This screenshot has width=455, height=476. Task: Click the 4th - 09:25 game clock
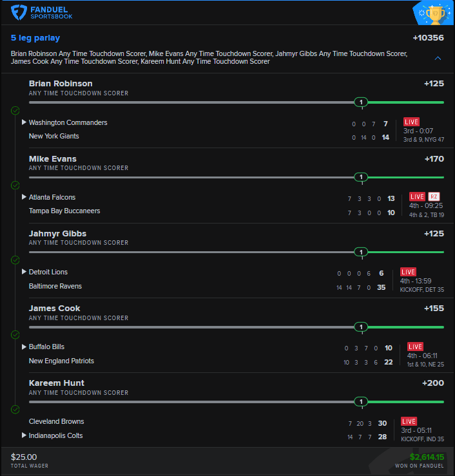click(x=426, y=205)
